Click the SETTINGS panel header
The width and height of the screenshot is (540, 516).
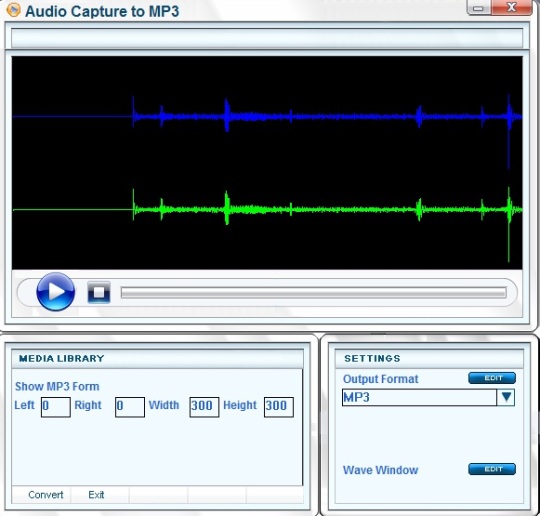pyautogui.click(x=429, y=359)
